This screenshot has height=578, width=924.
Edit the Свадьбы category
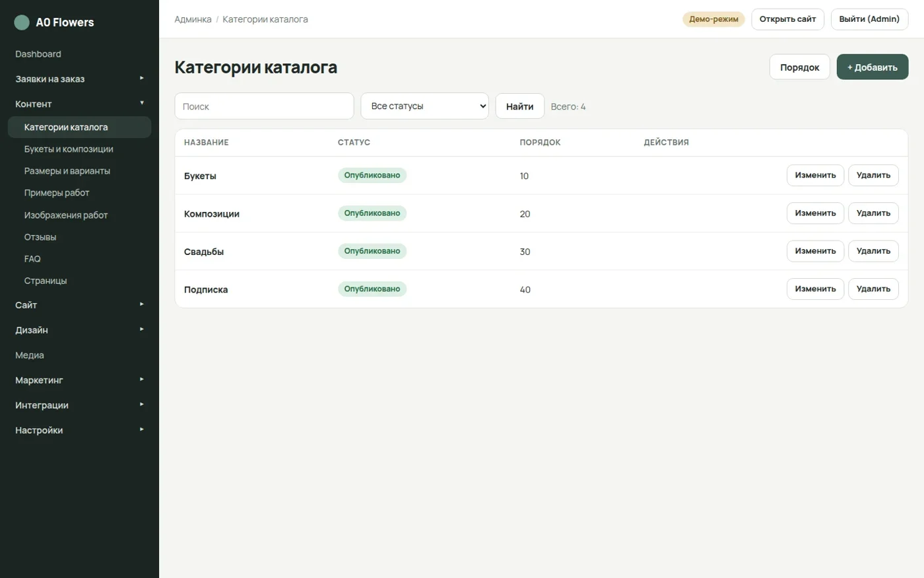[815, 251]
